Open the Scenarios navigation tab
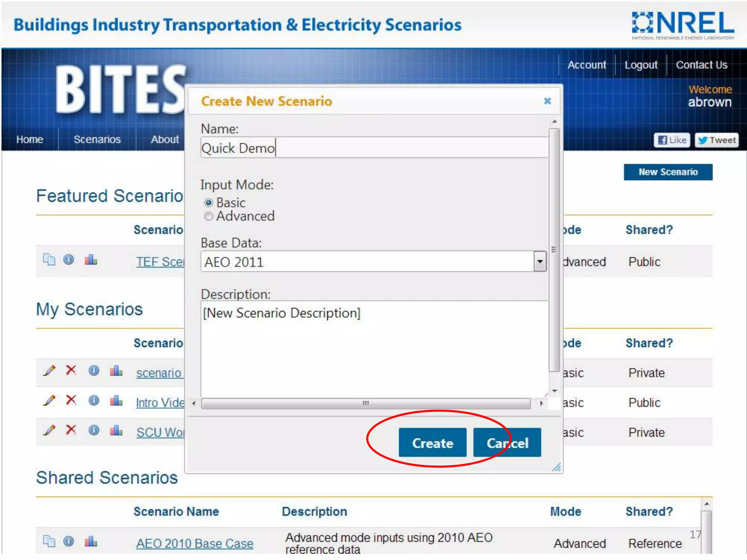747x560 pixels. 97,139
